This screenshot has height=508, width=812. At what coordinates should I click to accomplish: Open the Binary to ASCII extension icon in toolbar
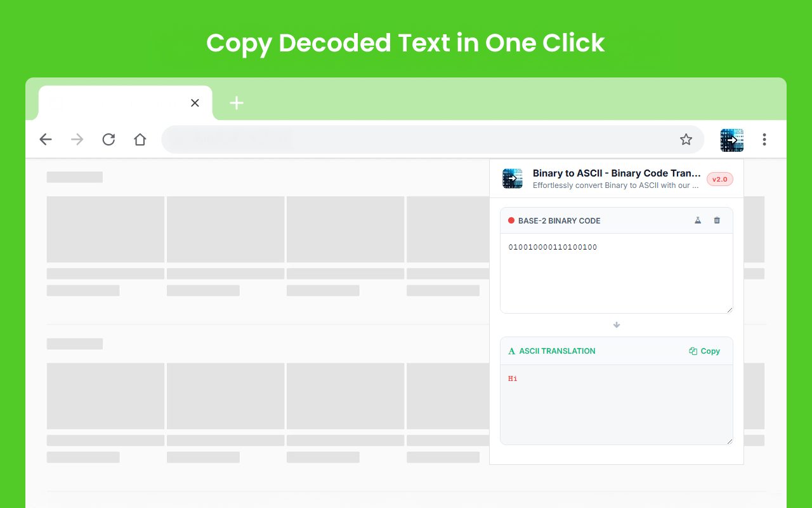[x=732, y=140]
